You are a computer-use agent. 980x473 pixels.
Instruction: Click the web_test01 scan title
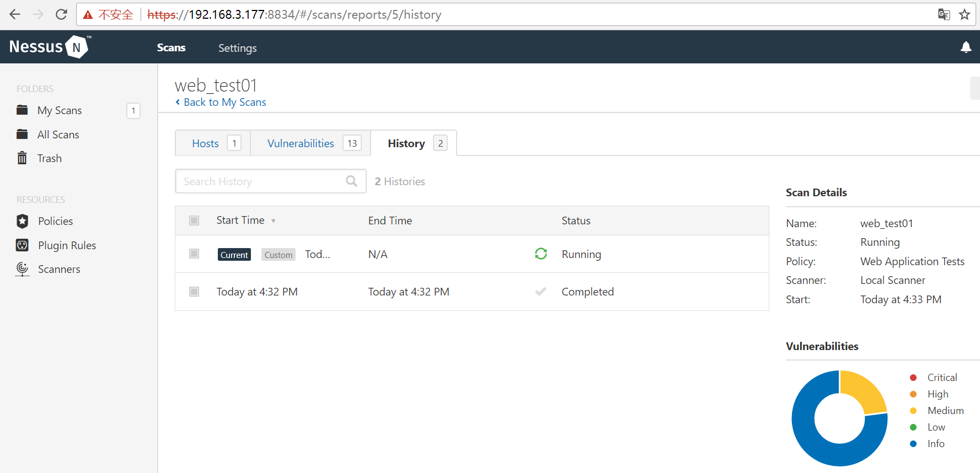point(216,85)
